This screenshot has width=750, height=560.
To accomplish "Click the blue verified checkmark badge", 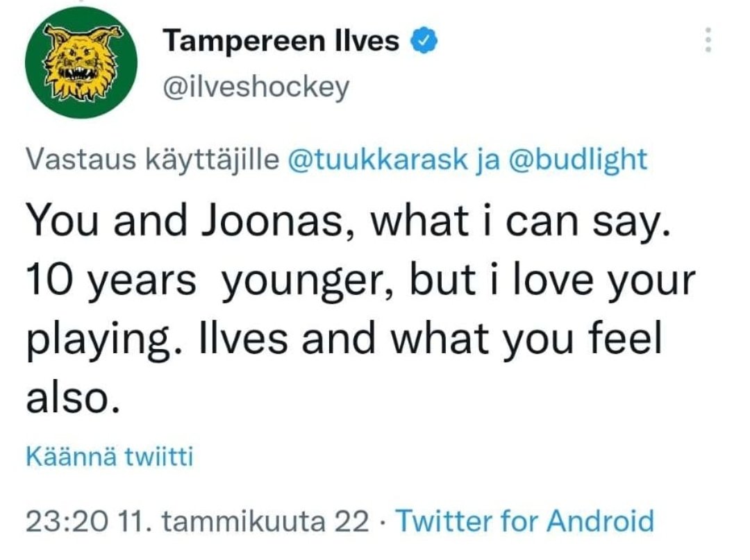I will point(424,41).
